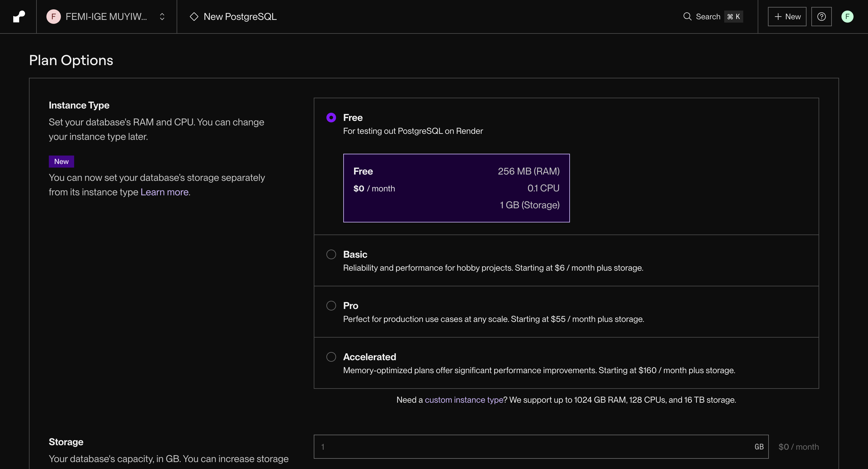
Task: Click the Search magnifier icon
Action: (x=687, y=17)
